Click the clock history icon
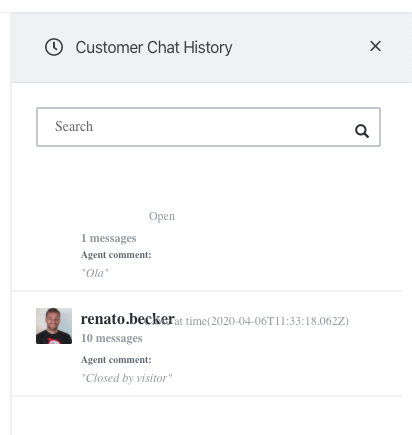The height and width of the screenshot is (435, 412). pos(54,47)
